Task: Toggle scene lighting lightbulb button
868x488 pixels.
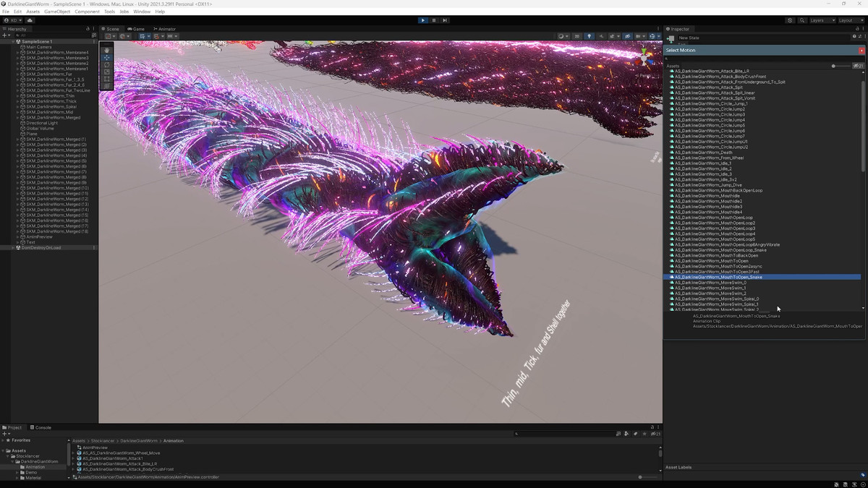Action: coord(589,35)
